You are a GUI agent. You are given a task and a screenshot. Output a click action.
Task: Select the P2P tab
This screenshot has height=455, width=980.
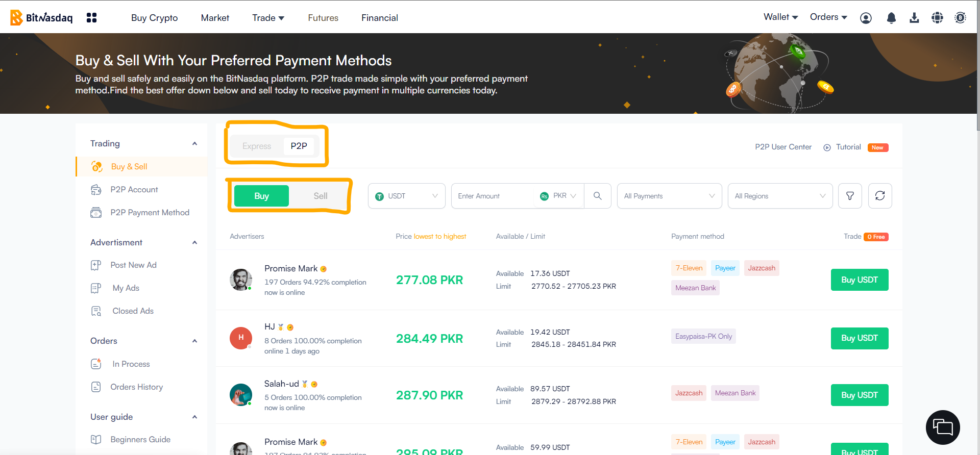[299, 146]
